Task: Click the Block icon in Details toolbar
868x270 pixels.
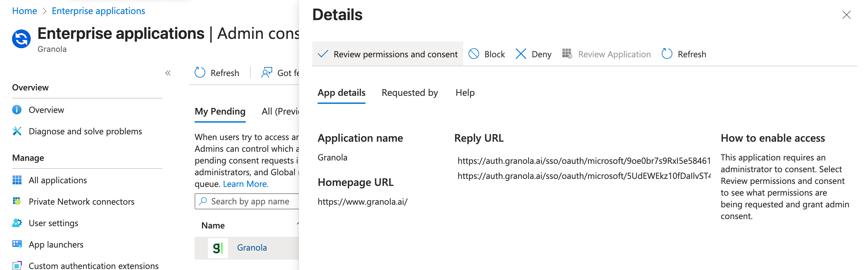Action: [x=473, y=54]
